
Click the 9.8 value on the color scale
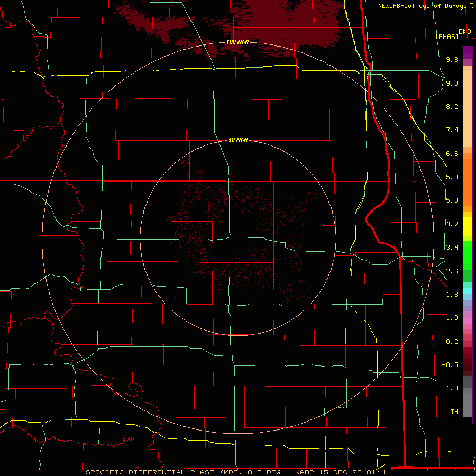(452, 59)
